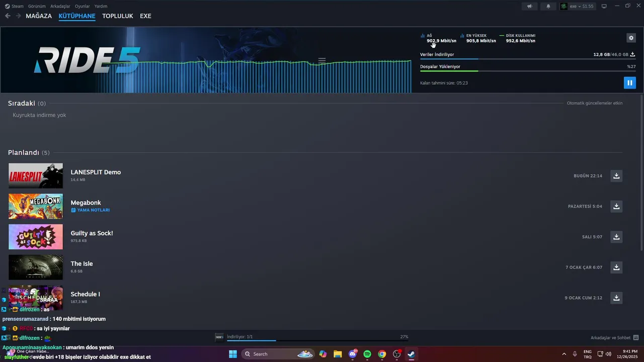The image size is (644, 362).
Task: Open download settings gear icon
Action: point(631,38)
